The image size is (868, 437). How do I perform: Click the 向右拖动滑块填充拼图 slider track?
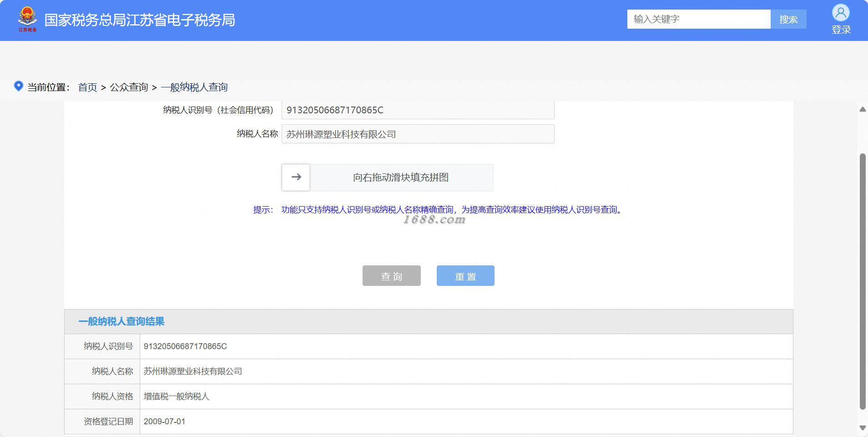tap(387, 177)
